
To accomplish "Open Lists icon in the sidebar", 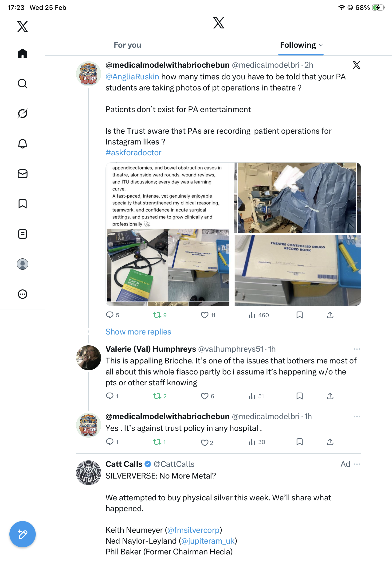I will (23, 234).
